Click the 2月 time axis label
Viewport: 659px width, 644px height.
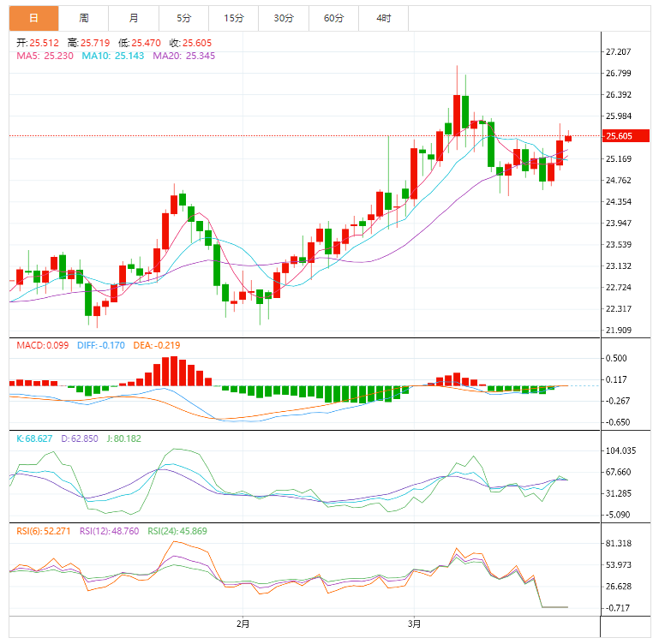tap(243, 623)
